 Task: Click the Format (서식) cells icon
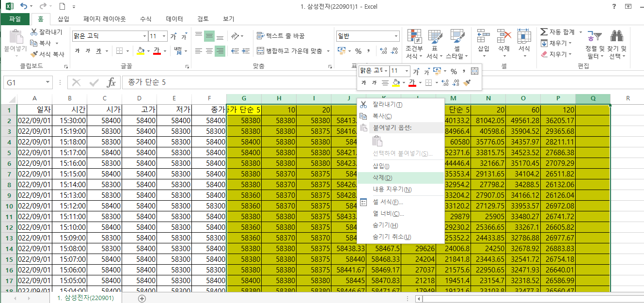point(524,36)
